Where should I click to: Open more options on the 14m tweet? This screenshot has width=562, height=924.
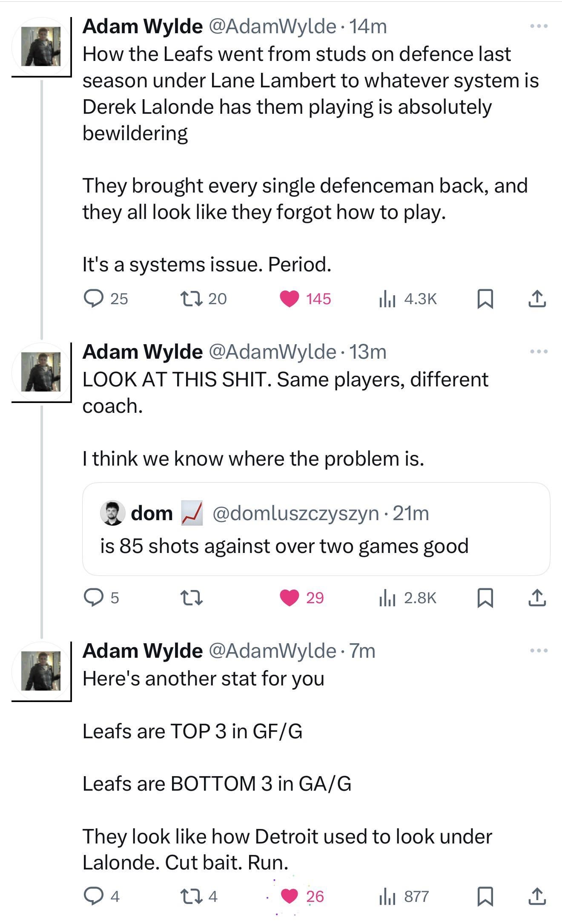pos(539,26)
